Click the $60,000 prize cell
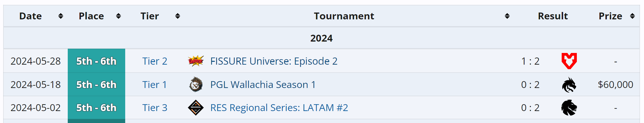This screenshot has height=123, width=644. [x=615, y=85]
